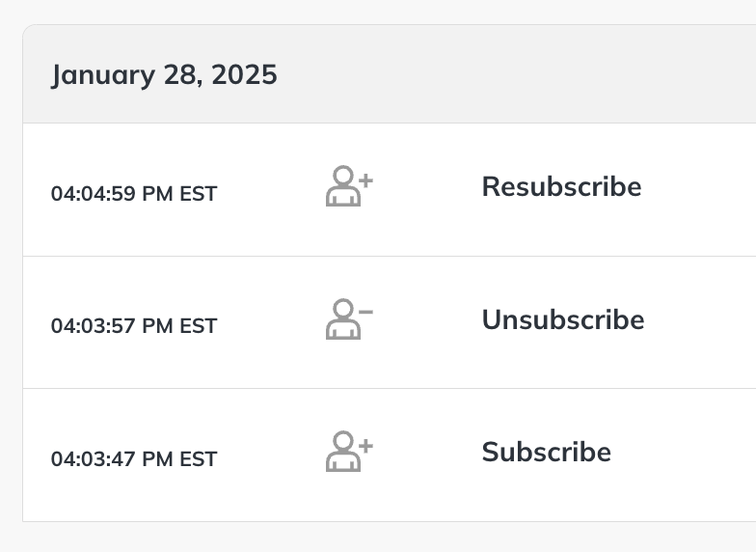756x552 pixels.
Task: Click the space between the 04:04:59 timestamp and its icon
Action: coord(272,189)
